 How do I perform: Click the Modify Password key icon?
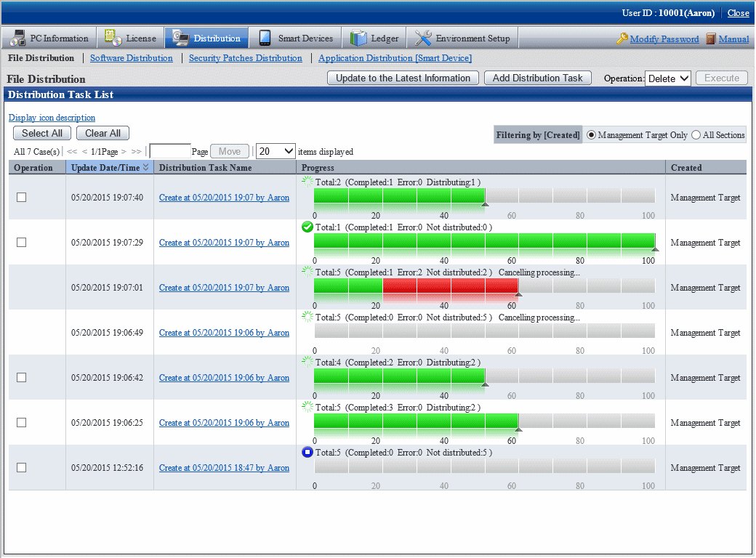[x=622, y=39]
